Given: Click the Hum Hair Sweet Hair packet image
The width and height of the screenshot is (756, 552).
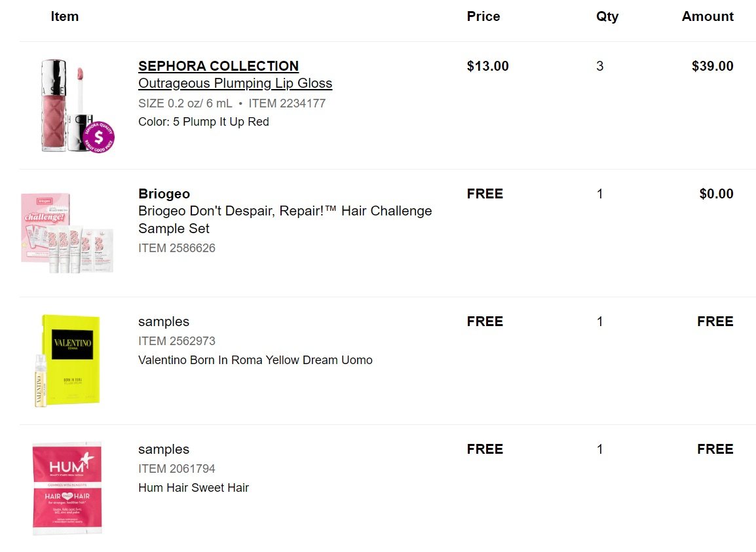Looking at the screenshot, I should [67, 488].
